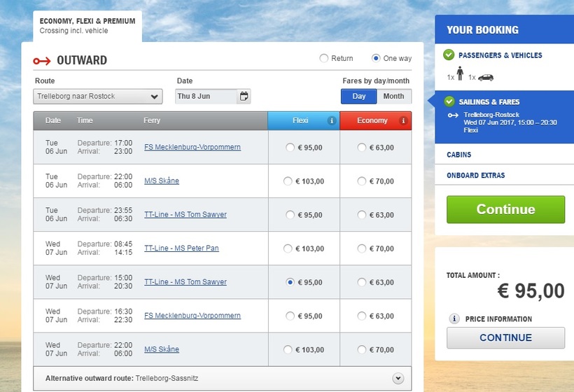The height and width of the screenshot is (392, 574).
Task: Open the date picker calendar icon
Action: 244,97
